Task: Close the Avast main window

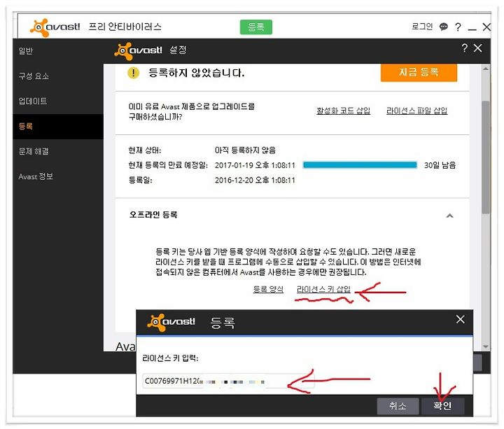Action: pos(486,27)
